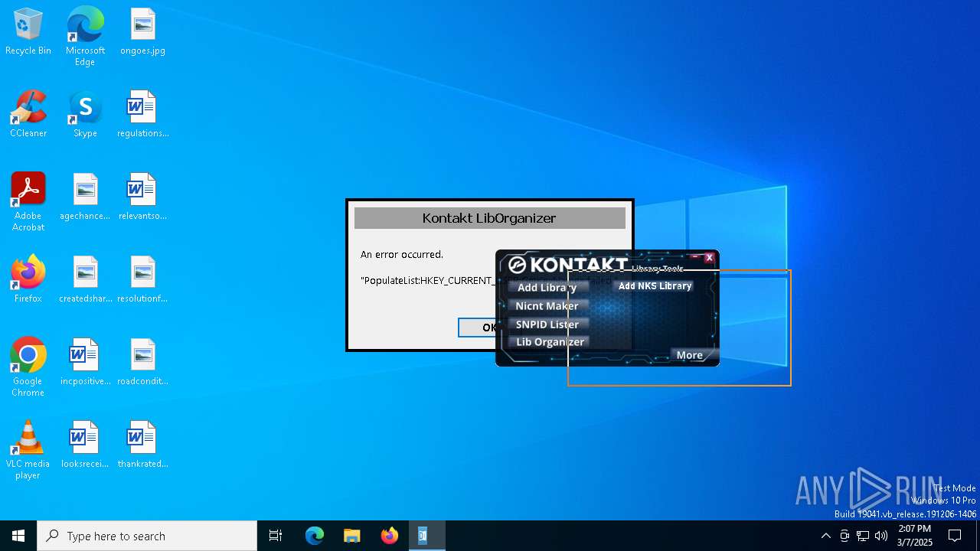Viewport: 980px width, 551px height.
Task: Select the thankrated Word document icon
Action: (142, 445)
